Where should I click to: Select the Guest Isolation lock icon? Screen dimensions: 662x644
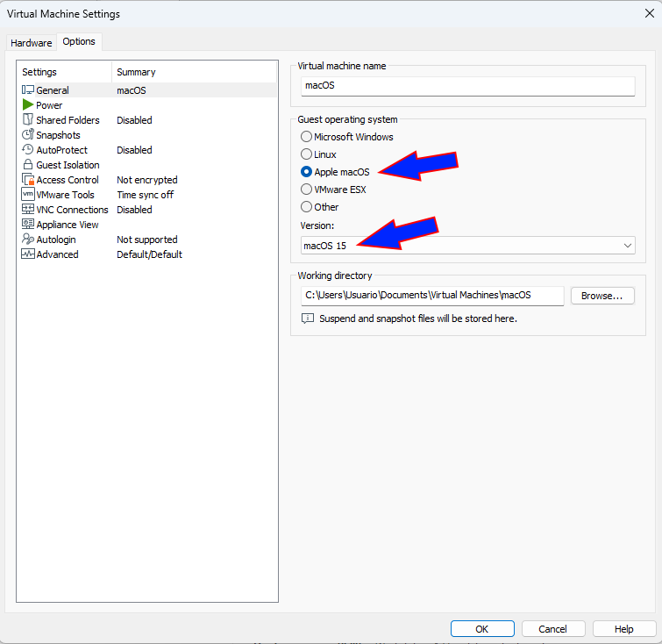click(x=28, y=165)
